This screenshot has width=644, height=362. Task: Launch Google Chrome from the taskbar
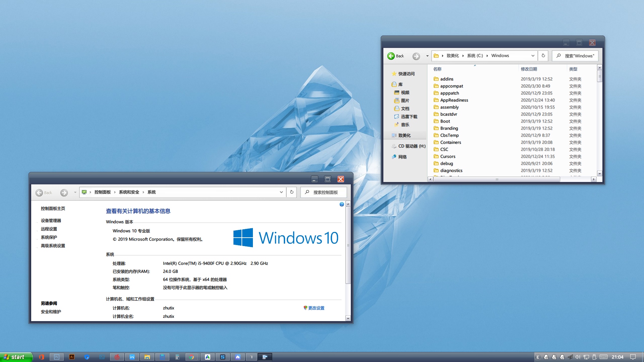click(192, 357)
